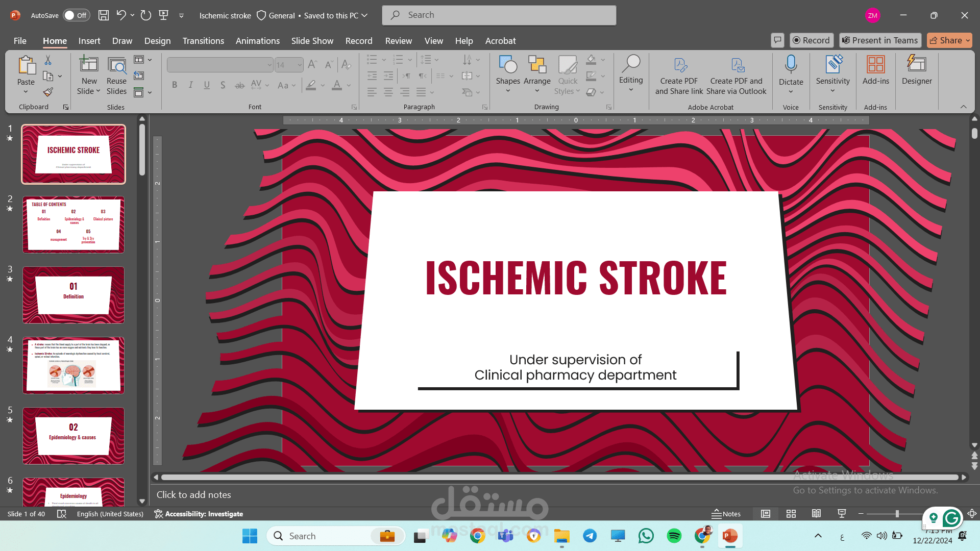
Task: Click the Save icon in title bar
Action: coord(103,15)
